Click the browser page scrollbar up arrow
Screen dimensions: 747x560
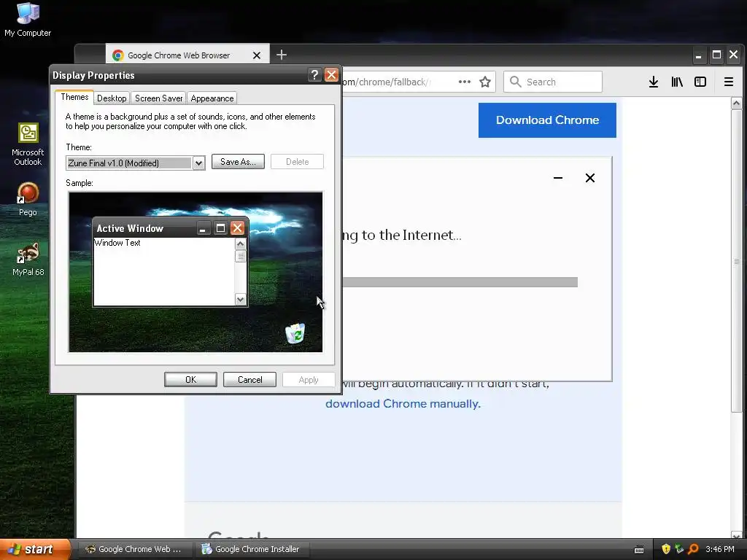737,103
